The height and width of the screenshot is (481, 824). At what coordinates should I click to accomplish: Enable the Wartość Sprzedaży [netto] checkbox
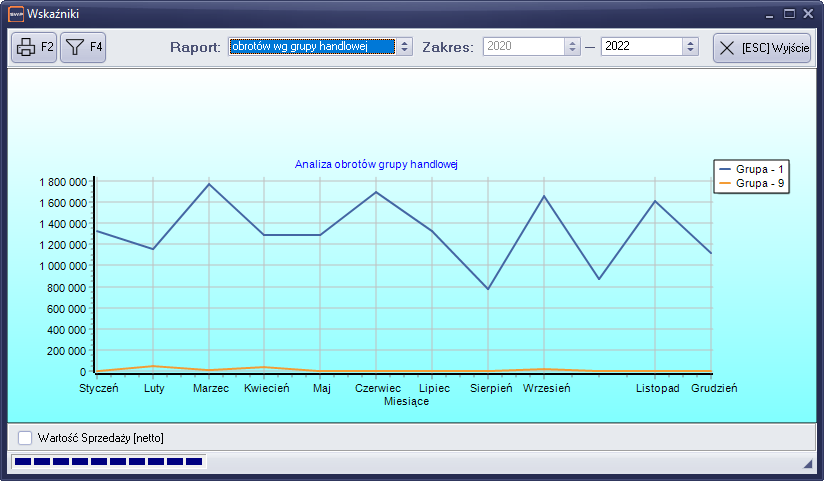25,437
